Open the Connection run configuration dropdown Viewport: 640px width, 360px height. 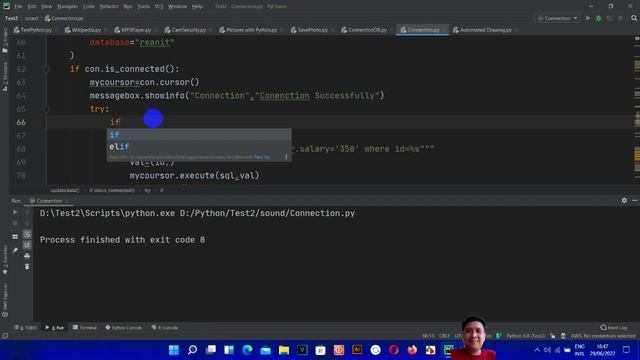(x=557, y=18)
